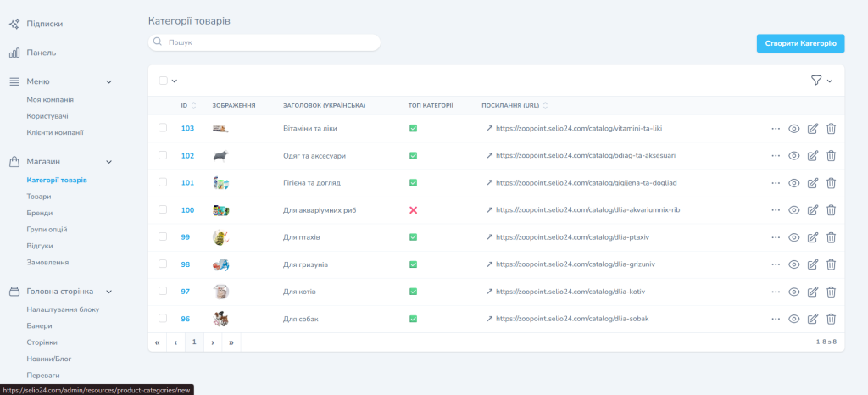This screenshot has width=868, height=395.
Task: Click the Створити Категорію button
Action: 799,43
